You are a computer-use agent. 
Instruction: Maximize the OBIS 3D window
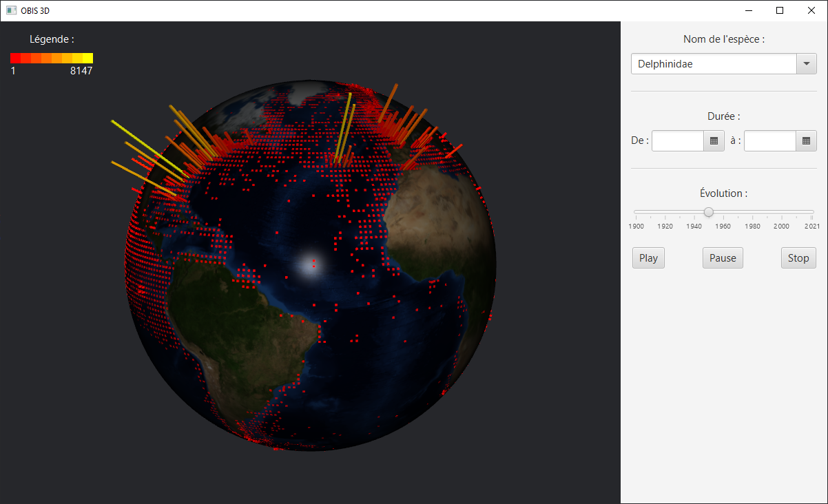(x=780, y=10)
